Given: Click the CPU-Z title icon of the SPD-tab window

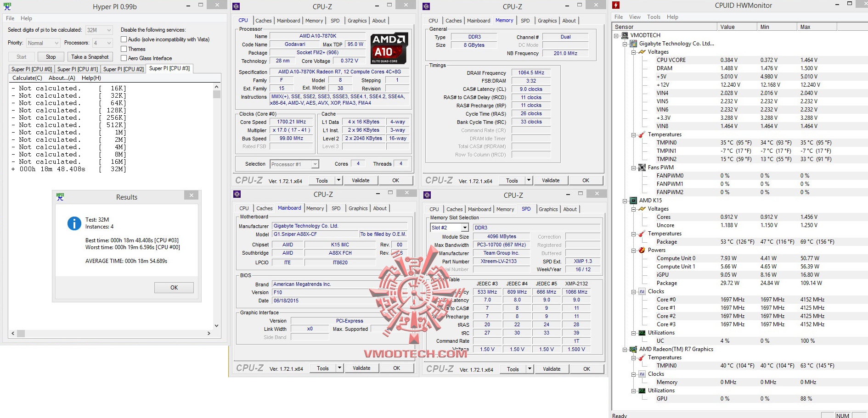Looking at the screenshot, I should pyautogui.click(x=427, y=195).
